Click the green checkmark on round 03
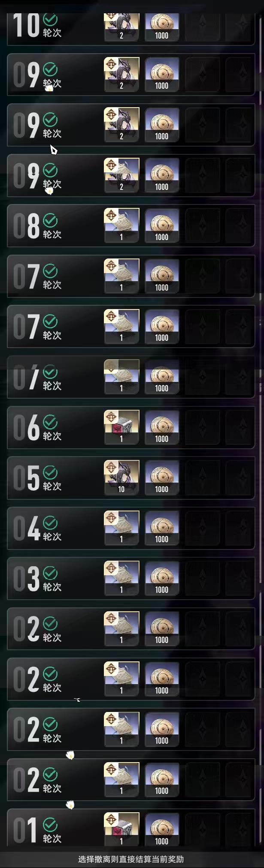264x868 pixels. (50, 573)
